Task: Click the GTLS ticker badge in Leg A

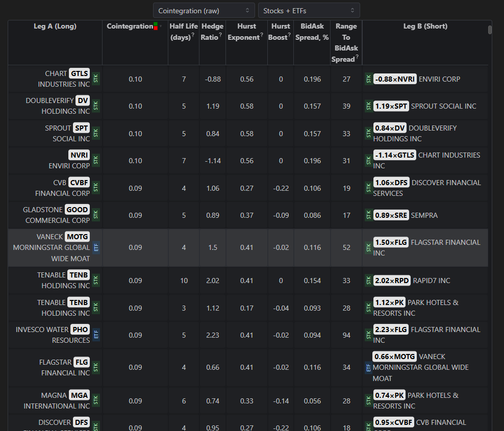Action: [79, 73]
